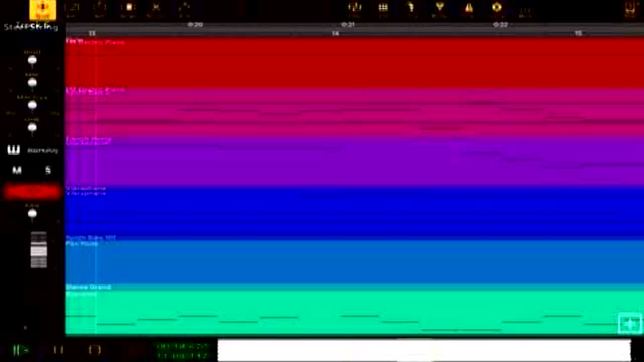Image resolution: width=644 pixels, height=362 pixels.
Task: Mute the track using the M button
Action: [x=17, y=170]
